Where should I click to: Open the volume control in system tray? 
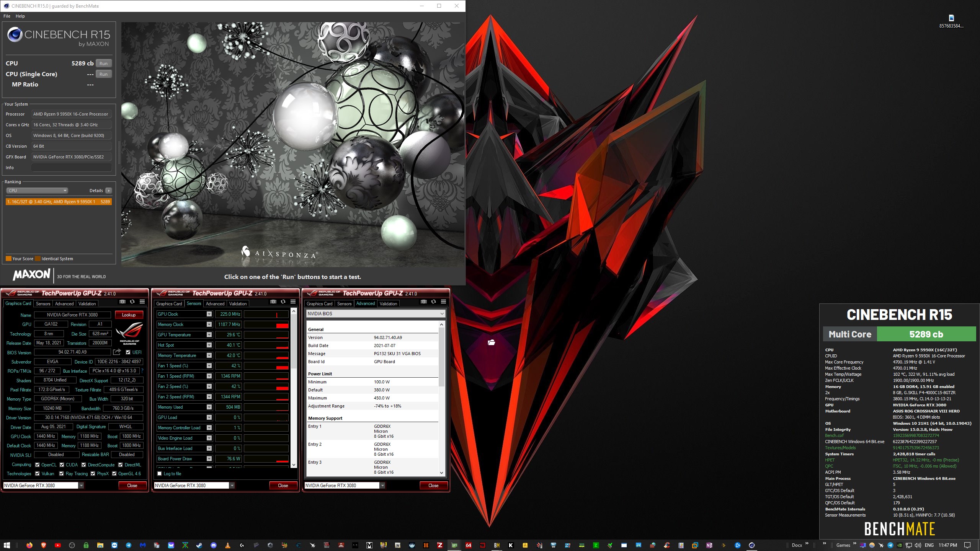[918, 545]
